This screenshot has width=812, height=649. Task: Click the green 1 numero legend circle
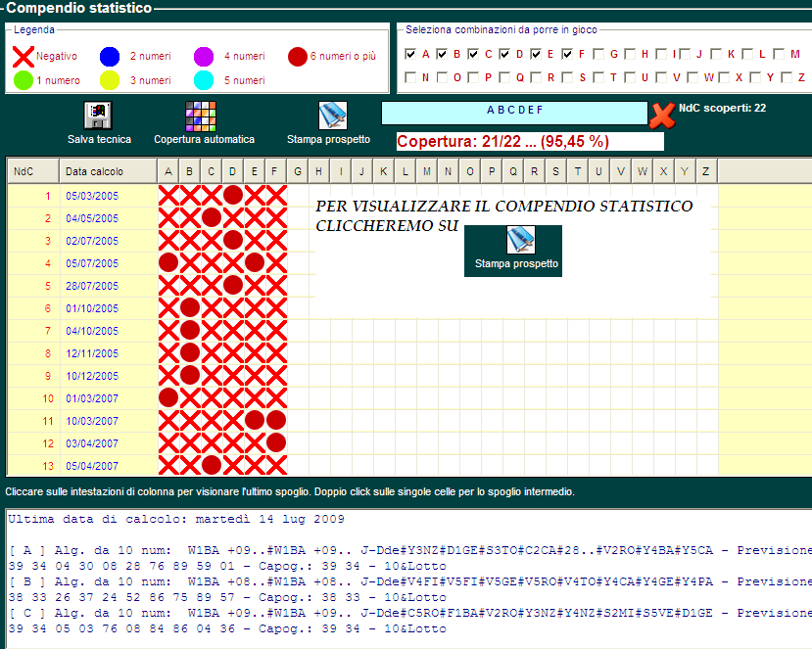pos(24,80)
